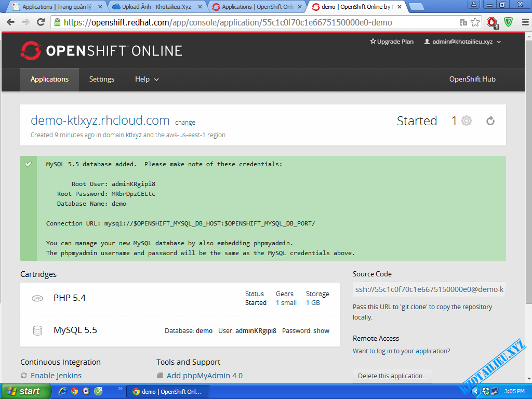Image resolution: width=532 pixels, height=399 pixels.
Task: Bookmark page with the star icon
Action: 475,22
